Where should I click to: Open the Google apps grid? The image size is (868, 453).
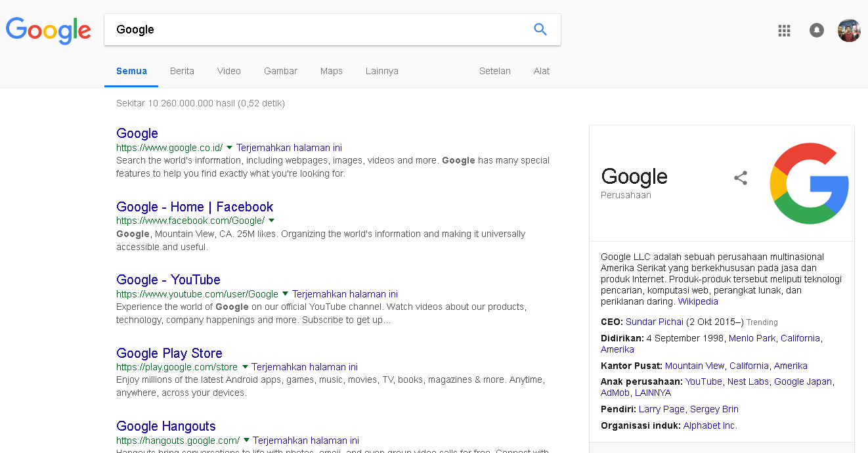784,30
